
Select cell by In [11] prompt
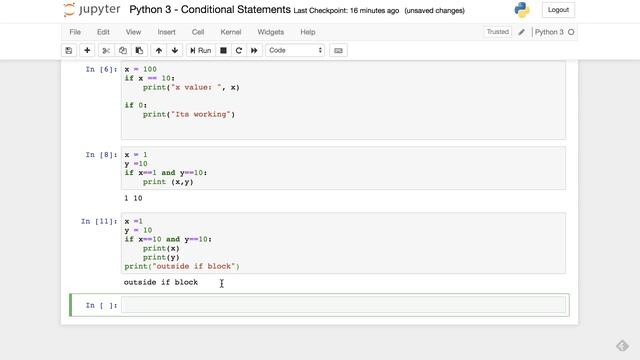pos(99,221)
